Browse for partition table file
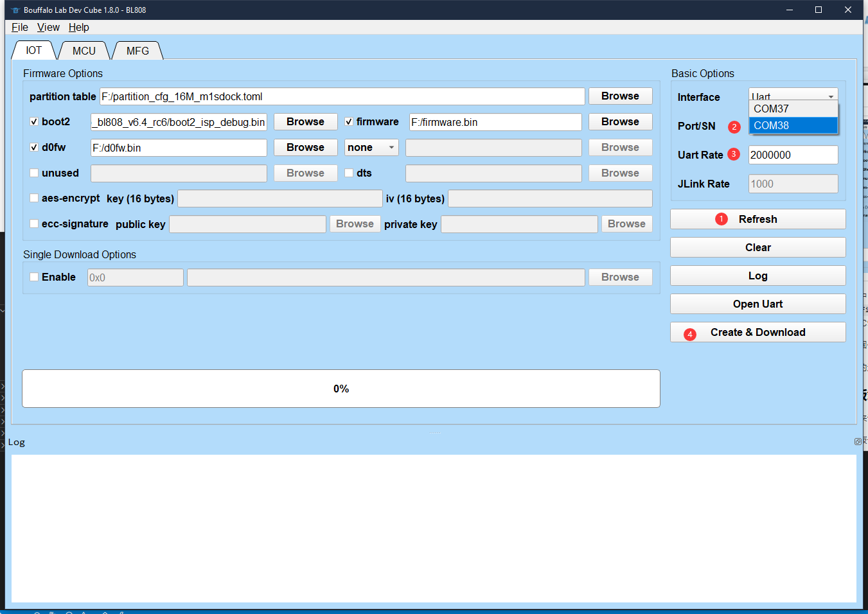This screenshot has height=614, width=868. pos(620,96)
